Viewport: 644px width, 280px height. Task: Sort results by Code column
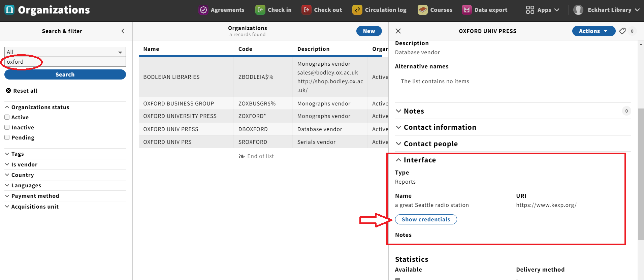pos(245,49)
